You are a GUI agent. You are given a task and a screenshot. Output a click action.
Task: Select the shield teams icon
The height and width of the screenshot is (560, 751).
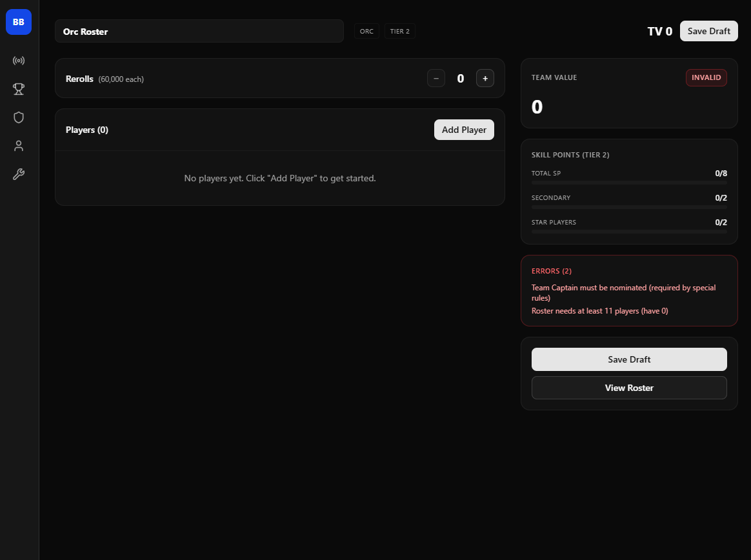(19, 117)
